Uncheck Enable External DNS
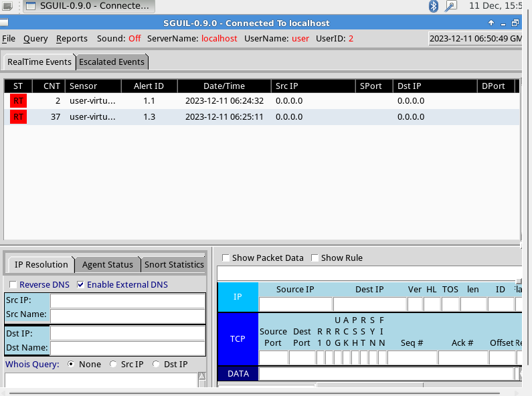The height and width of the screenshot is (396, 532). click(x=80, y=284)
